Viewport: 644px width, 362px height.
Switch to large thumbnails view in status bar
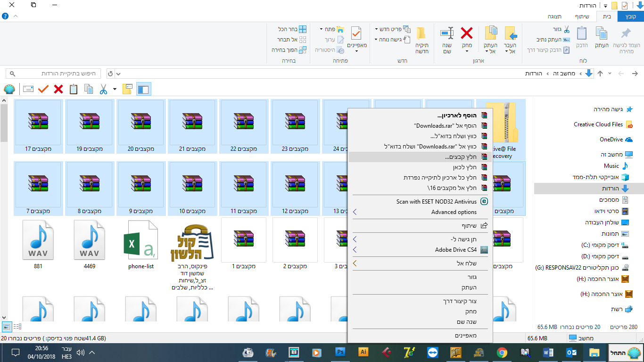tap(7, 326)
